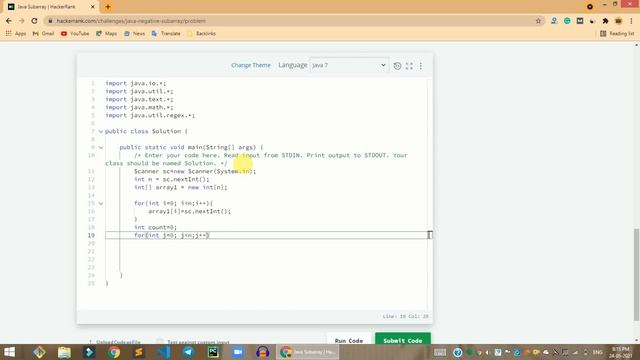The width and height of the screenshot is (640, 360).
Task: Click the address bar URL
Action: (x=131, y=21)
